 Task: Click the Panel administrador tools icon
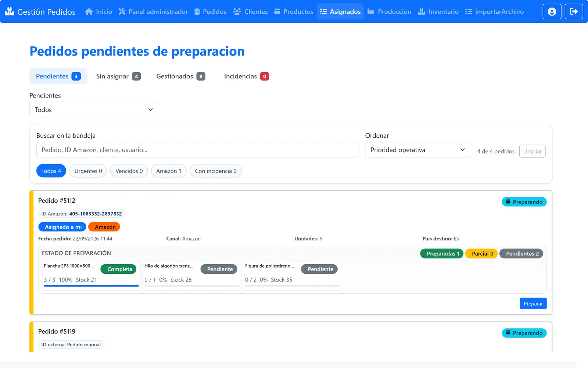click(x=122, y=11)
